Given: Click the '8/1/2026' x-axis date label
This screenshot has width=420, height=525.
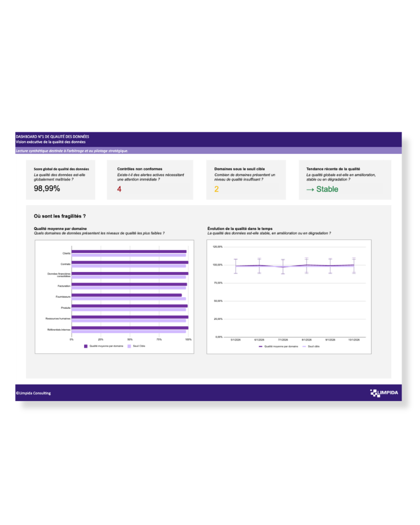Looking at the screenshot, I should coord(307,340).
